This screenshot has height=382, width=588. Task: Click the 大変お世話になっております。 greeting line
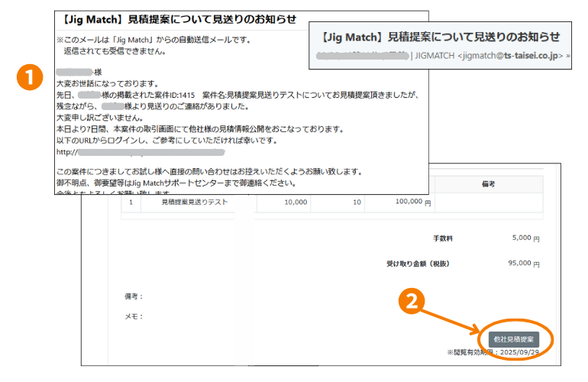click(108, 84)
